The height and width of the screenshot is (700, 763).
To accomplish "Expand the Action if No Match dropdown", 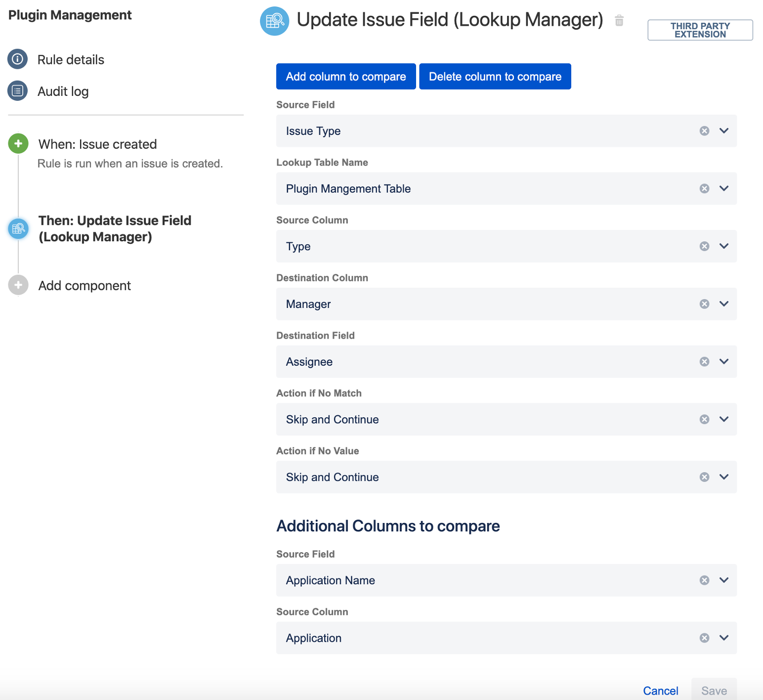I will [x=724, y=419].
